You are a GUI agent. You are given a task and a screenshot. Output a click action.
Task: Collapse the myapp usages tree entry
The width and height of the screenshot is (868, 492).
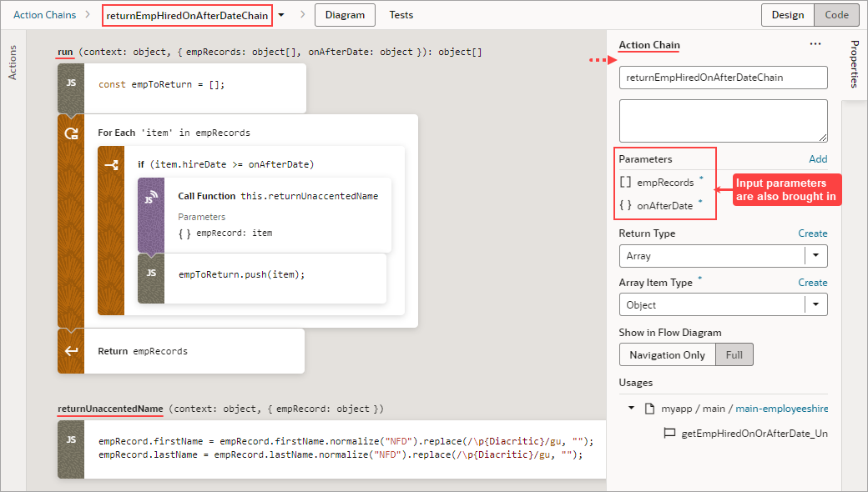(x=632, y=409)
